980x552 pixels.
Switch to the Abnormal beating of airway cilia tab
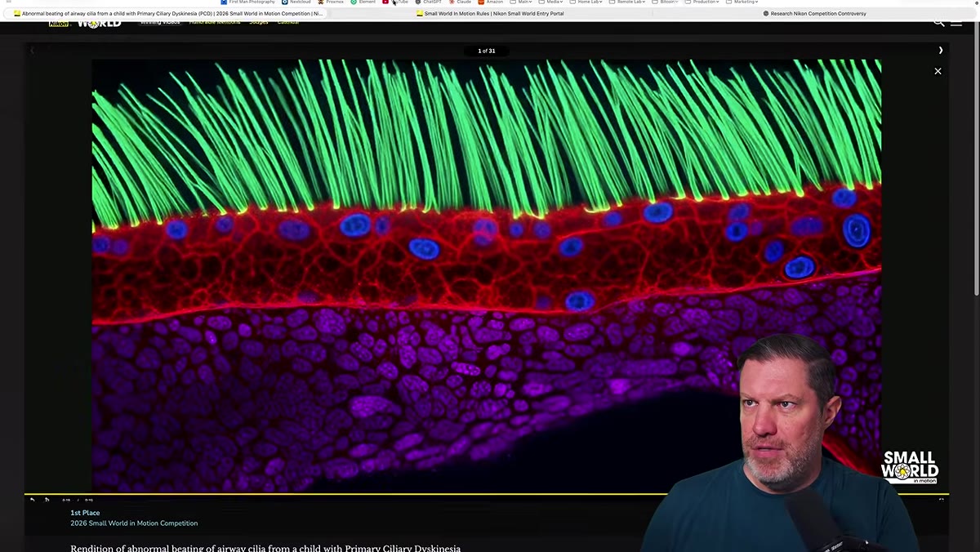pyautogui.click(x=167, y=13)
